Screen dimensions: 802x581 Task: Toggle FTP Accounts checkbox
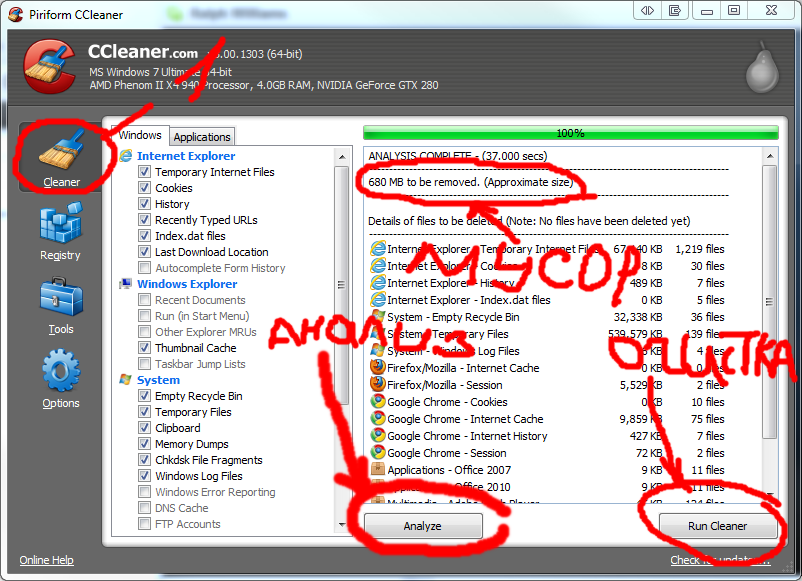[145, 524]
